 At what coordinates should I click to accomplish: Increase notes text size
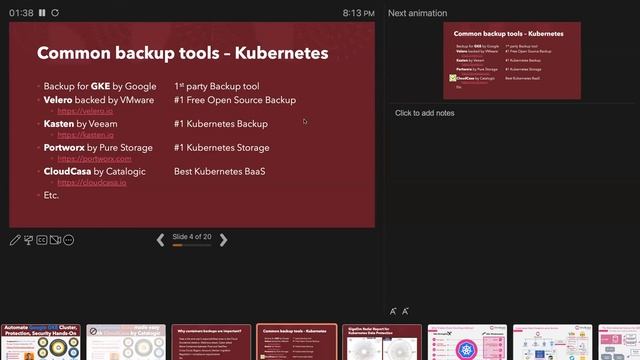[393, 311]
